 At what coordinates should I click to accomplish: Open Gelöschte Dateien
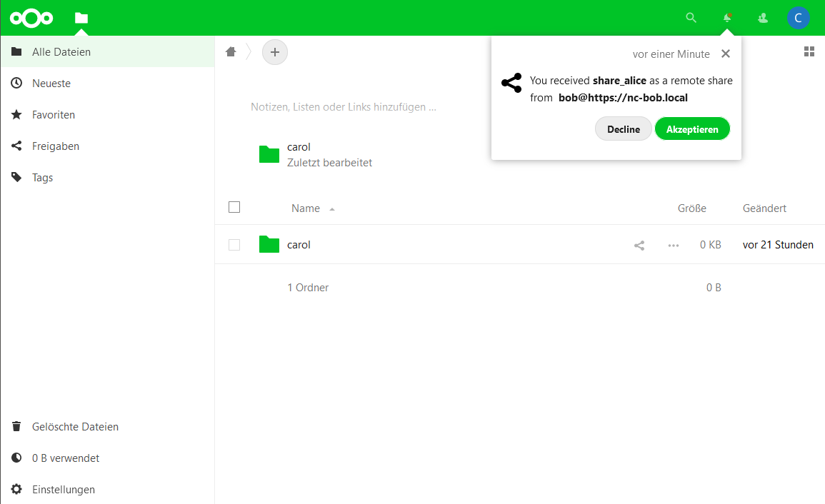(x=107, y=427)
